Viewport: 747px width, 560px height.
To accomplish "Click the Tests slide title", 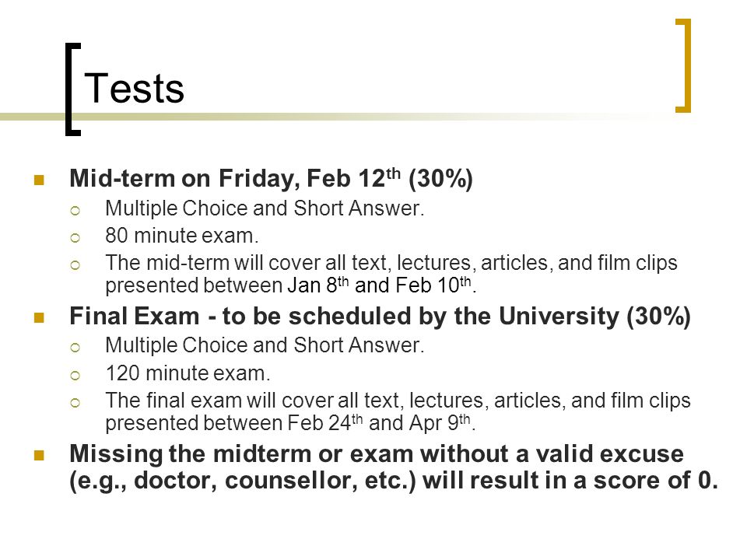I will click(134, 89).
